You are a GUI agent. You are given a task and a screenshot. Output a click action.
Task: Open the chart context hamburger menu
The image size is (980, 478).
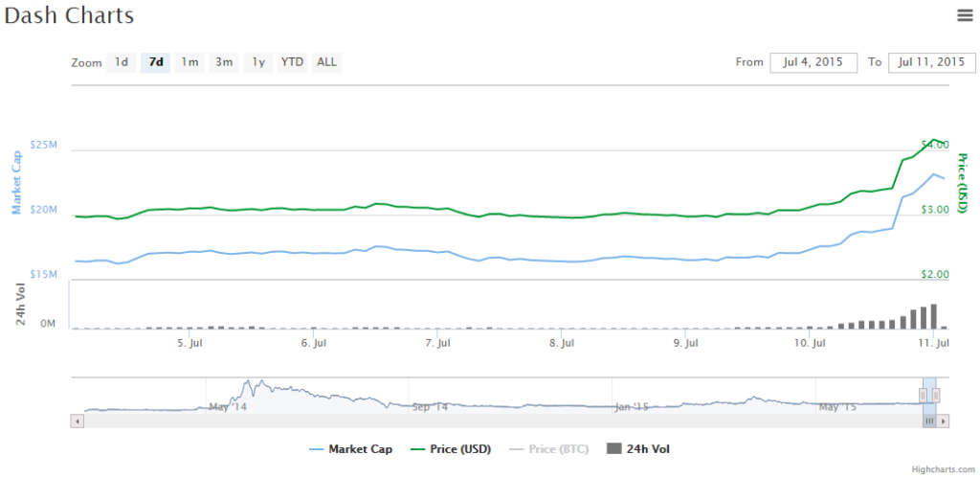click(x=965, y=15)
